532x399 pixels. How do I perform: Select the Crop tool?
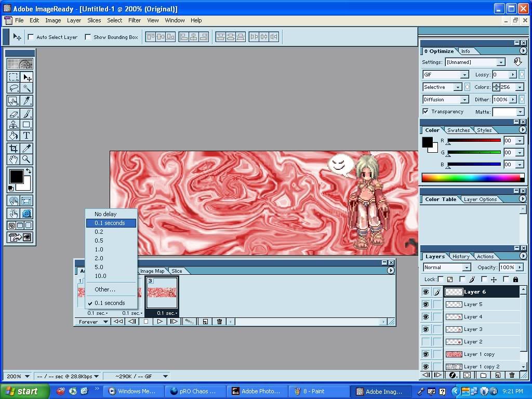14,148
